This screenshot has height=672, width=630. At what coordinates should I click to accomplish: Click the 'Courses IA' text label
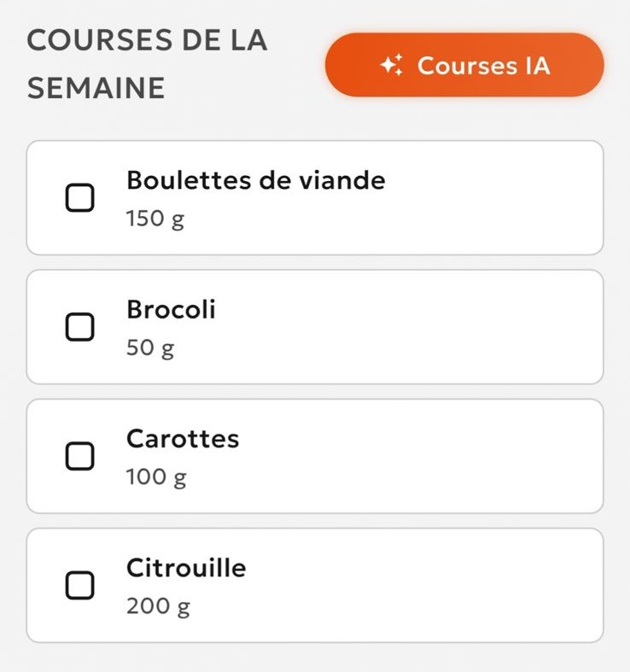(484, 66)
